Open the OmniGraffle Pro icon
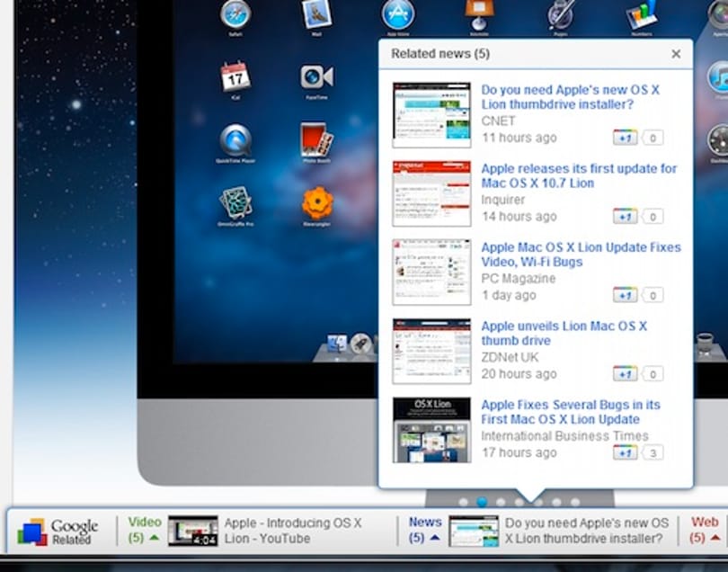 click(235, 202)
